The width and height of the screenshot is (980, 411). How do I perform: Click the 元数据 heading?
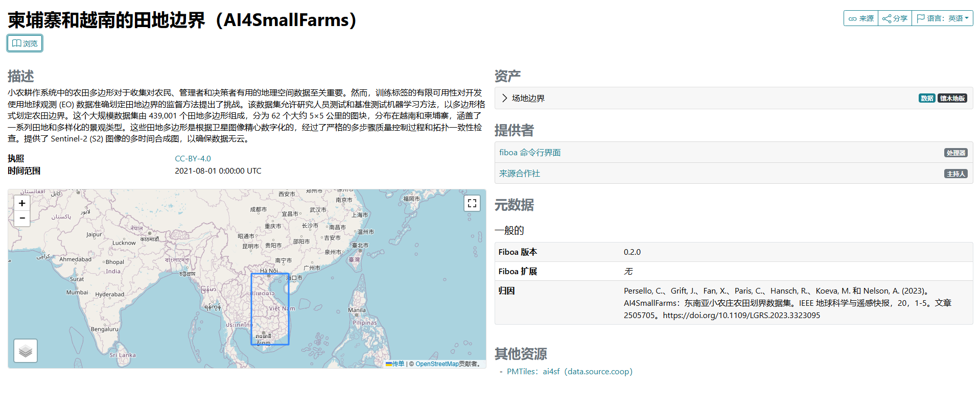514,205
